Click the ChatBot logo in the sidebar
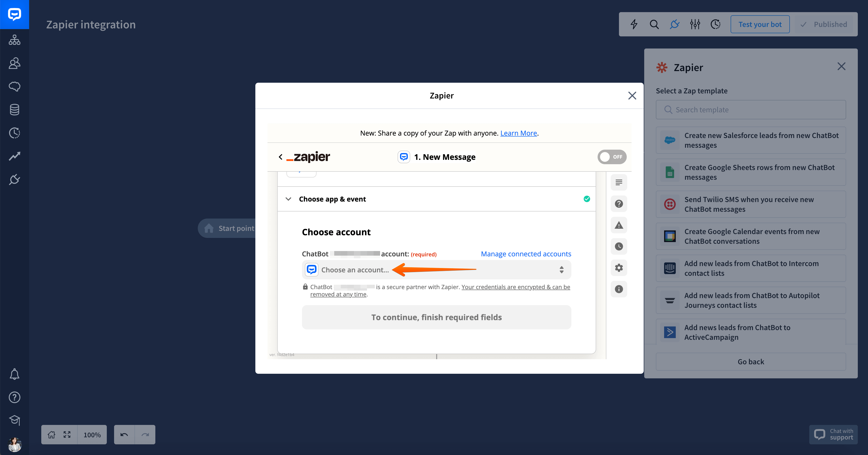This screenshot has width=868, height=455. [15, 15]
